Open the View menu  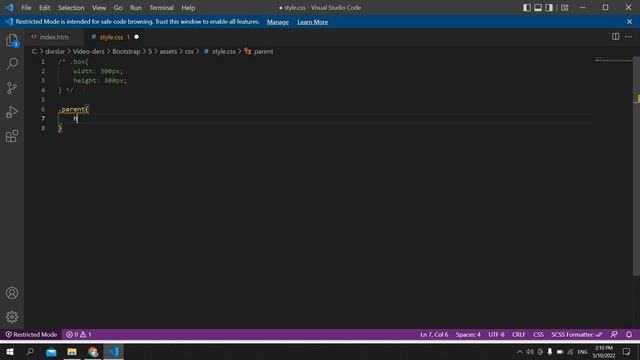[x=99, y=8]
